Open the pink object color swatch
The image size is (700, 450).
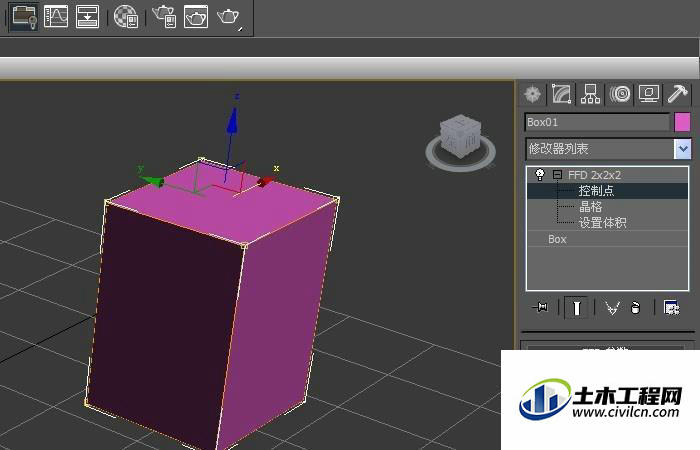(x=682, y=122)
